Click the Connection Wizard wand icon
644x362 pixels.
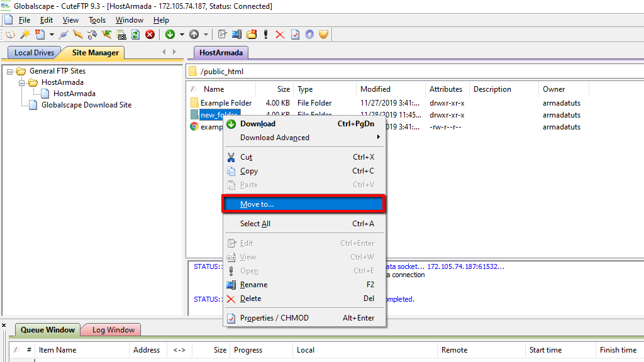point(25,35)
